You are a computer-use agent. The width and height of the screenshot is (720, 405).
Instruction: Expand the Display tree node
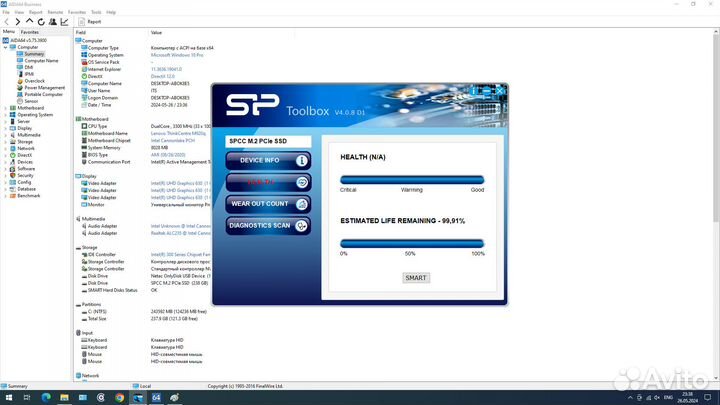[x=6, y=128]
